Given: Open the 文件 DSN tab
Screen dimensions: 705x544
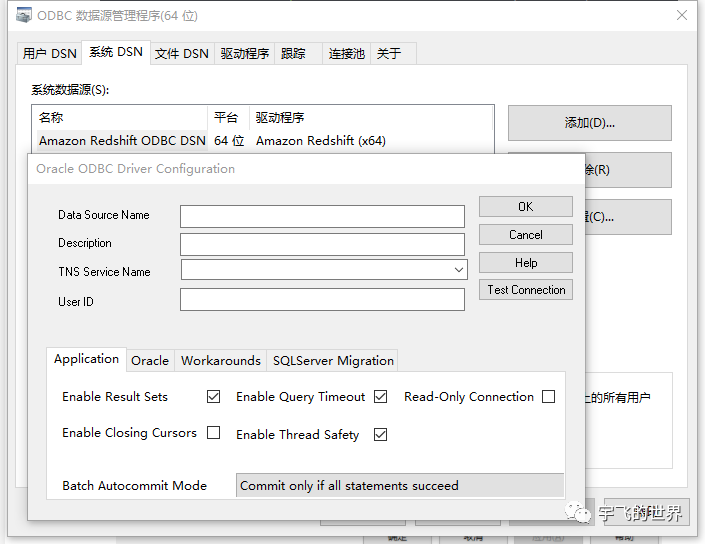Looking at the screenshot, I should 182,54.
